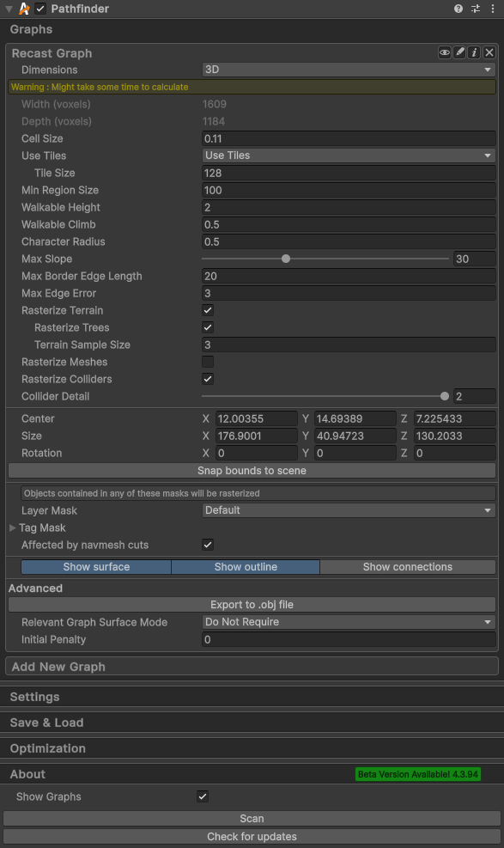Click the Pathfinder component script icon
Image resolution: width=504 pixels, height=848 pixels.
[24, 9]
